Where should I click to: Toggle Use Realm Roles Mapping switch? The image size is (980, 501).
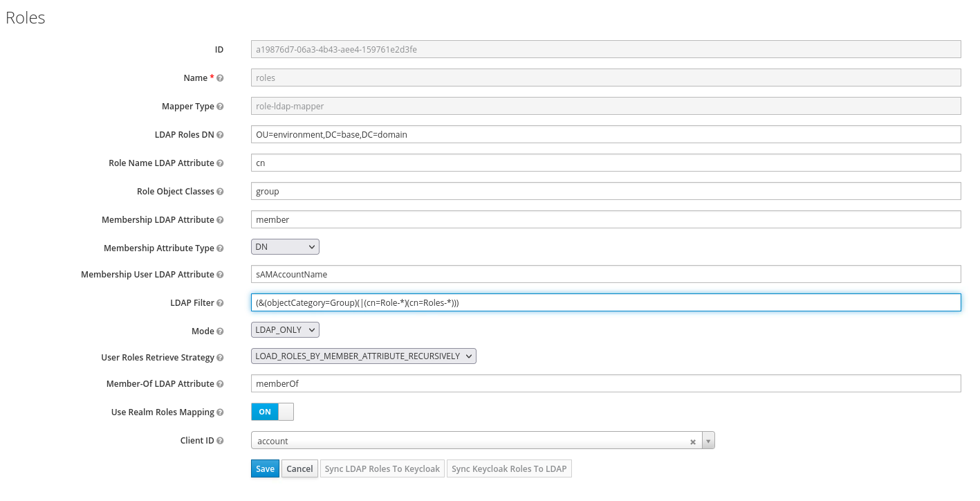[272, 412]
